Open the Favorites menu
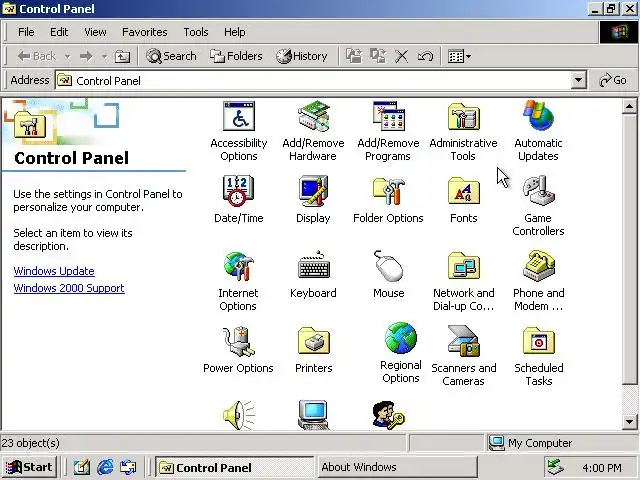640x480 pixels. coord(144,32)
